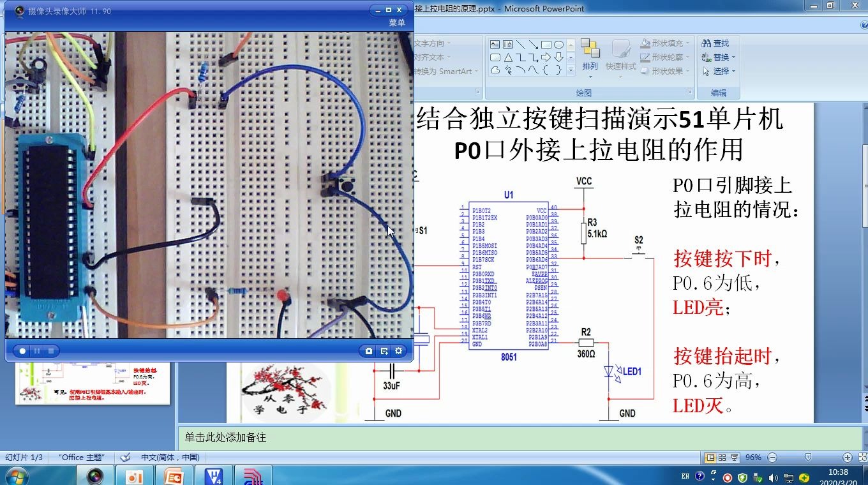Image resolution: width=868 pixels, height=485 pixels.
Task: Click the 形状效果 (Shape Effects) button
Action: coord(666,70)
